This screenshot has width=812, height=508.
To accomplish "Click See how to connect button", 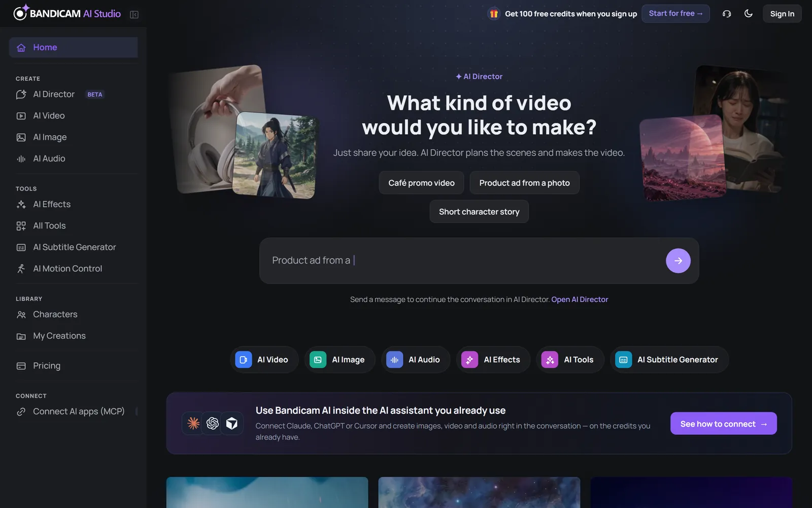I will point(723,424).
